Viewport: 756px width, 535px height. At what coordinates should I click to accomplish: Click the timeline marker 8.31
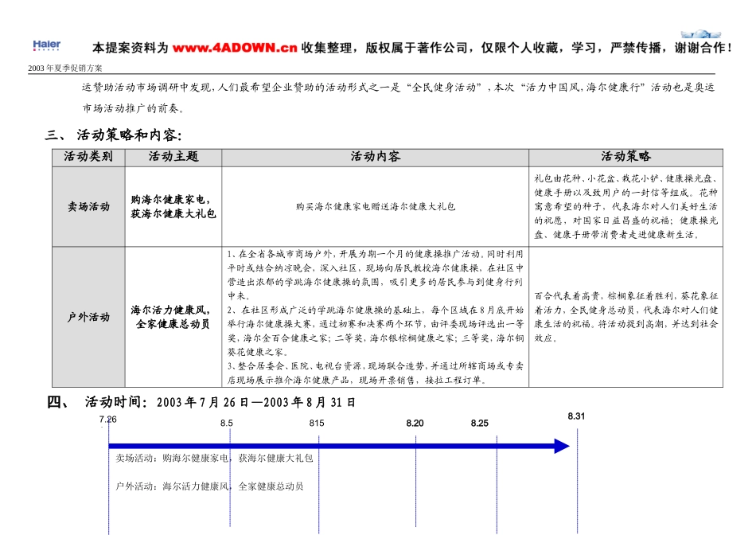pos(576,416)
